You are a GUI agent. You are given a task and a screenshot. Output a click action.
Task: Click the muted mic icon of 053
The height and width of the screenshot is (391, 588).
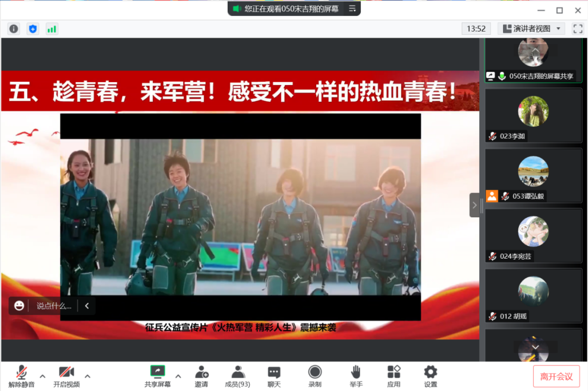coord(505,196)
